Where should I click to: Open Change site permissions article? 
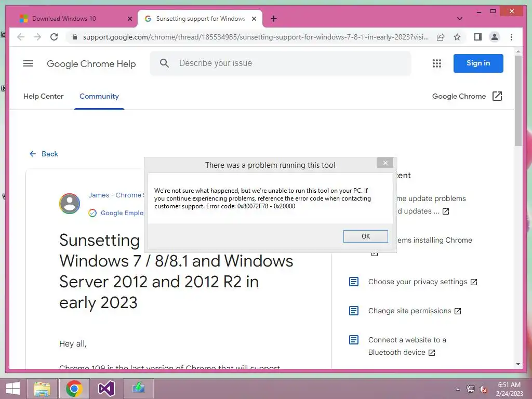click(415, 311)
